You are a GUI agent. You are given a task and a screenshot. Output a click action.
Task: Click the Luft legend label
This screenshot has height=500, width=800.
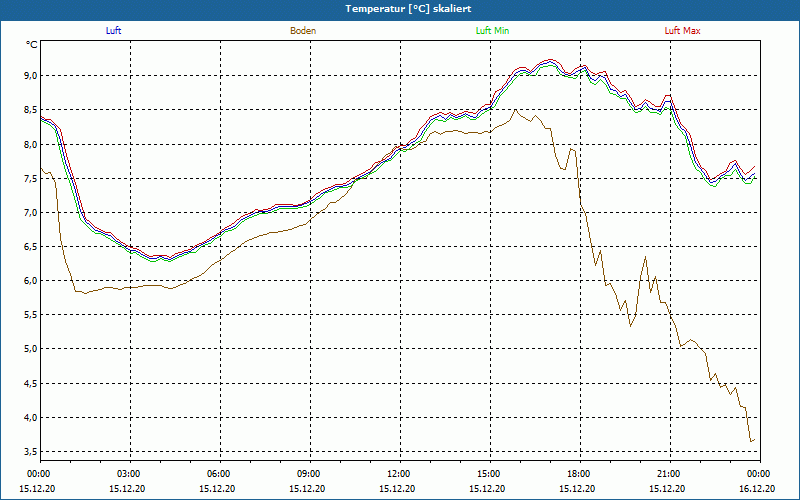tap(113, 31)
